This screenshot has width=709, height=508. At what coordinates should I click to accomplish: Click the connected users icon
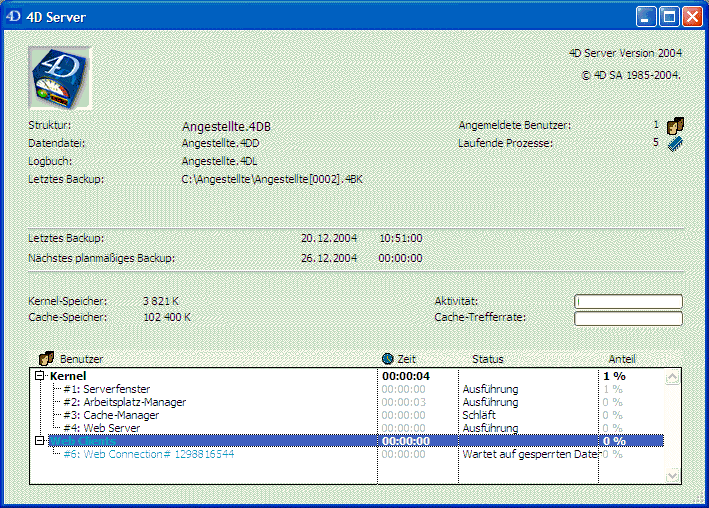(675, 126)
